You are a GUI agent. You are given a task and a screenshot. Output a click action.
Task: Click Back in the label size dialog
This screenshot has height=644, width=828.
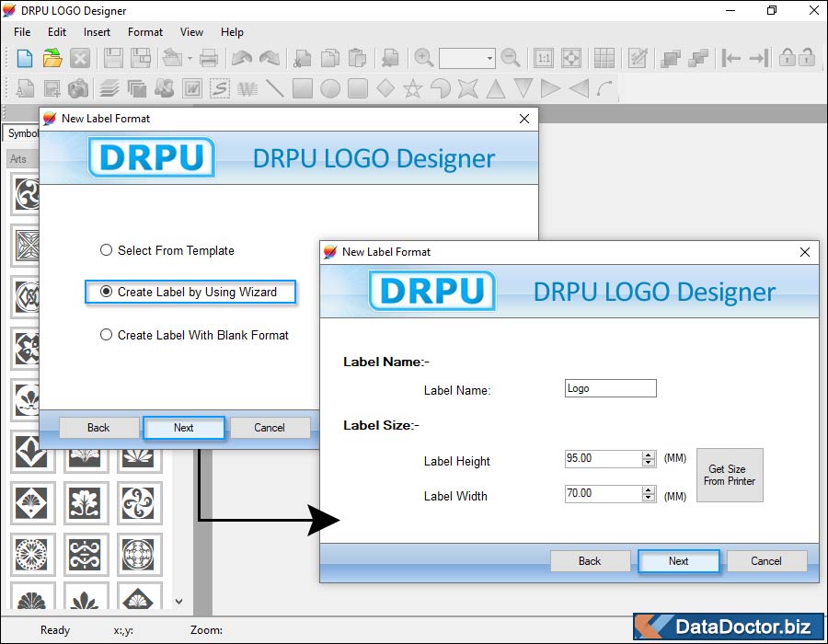point(590,561)
